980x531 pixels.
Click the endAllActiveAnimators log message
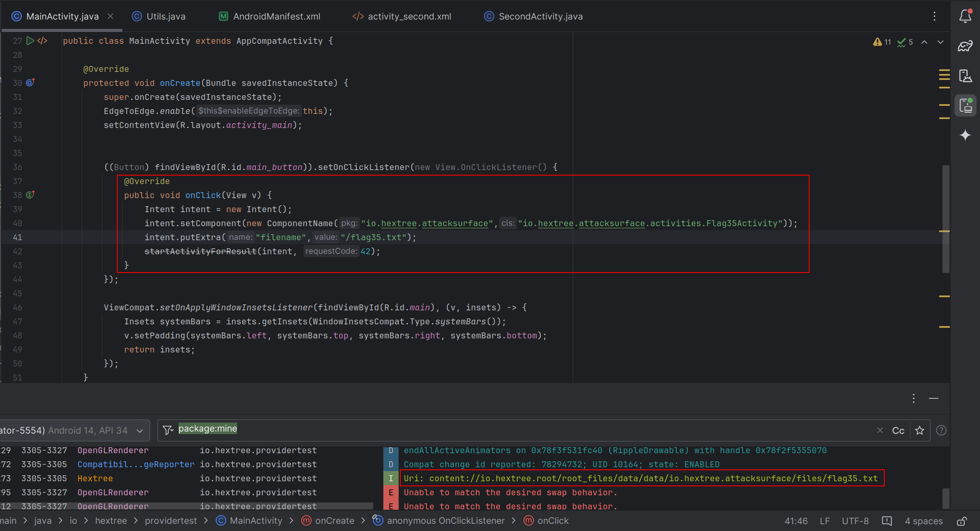point(615,450)
